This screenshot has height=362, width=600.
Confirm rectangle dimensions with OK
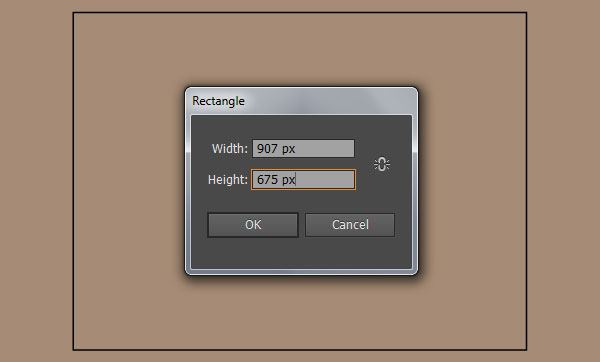coord(253,225)
